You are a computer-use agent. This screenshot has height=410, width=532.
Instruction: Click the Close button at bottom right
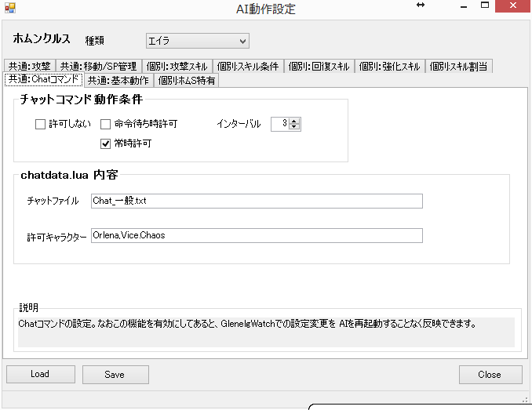(x=490, y=375)
